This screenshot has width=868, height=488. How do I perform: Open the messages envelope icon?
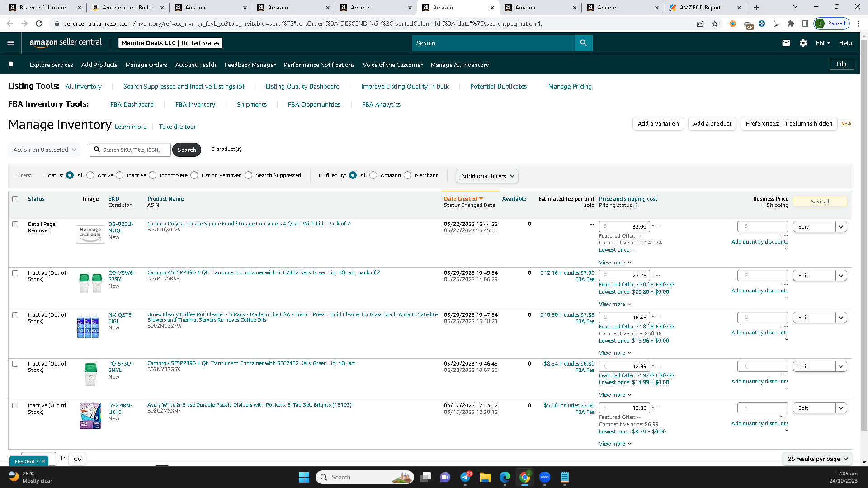pyautogui.click(x=786, y=43)
